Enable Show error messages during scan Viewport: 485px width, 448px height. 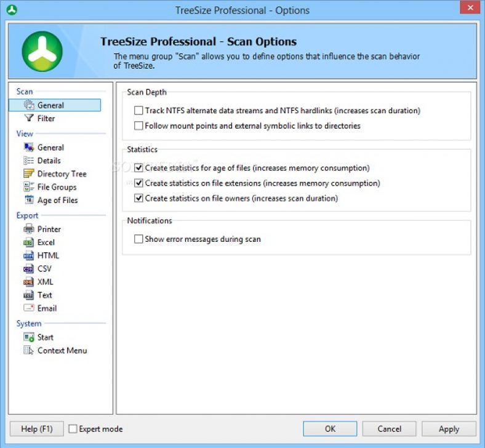pyautogui.click(x=138, y=239)
